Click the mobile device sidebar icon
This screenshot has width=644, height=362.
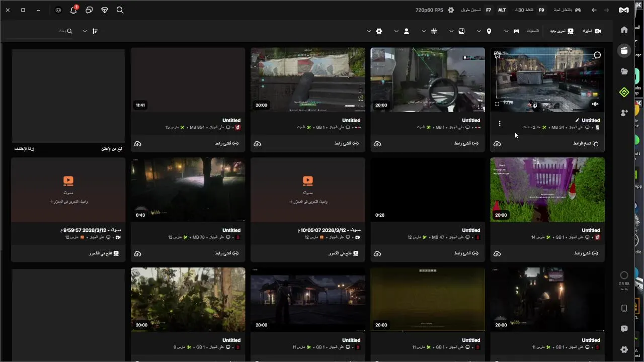point(624,308)
